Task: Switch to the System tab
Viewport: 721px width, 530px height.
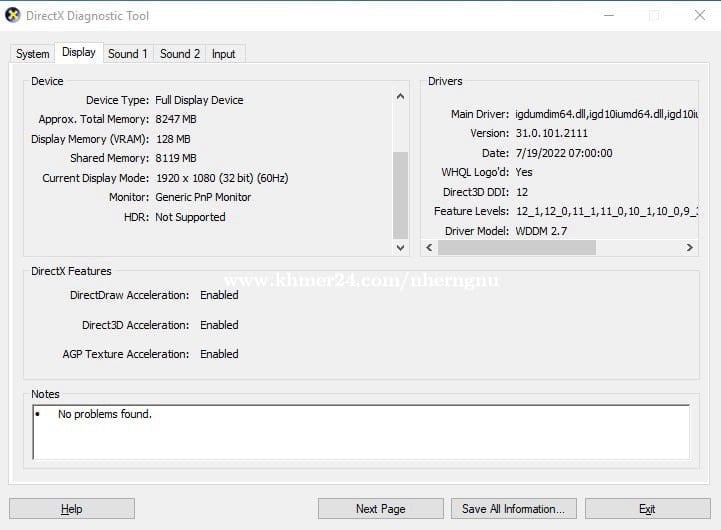Action: pyautogui.click(x=32, y=54)
